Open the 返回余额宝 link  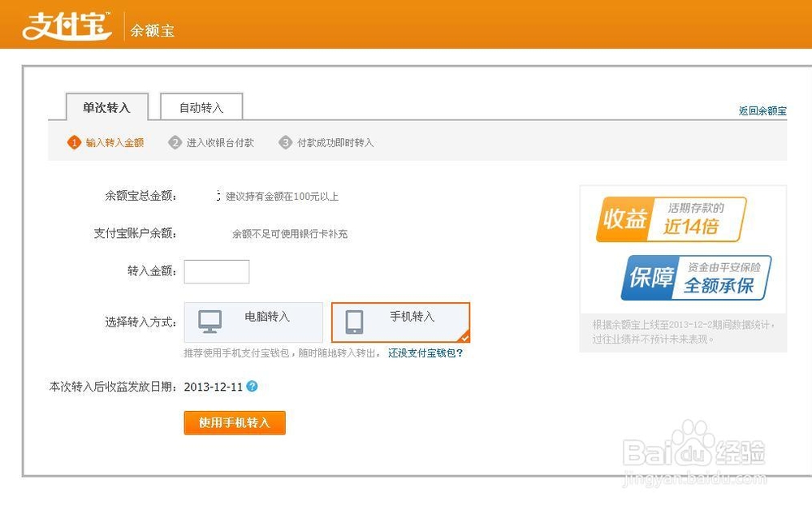click(x=762, y=110)
